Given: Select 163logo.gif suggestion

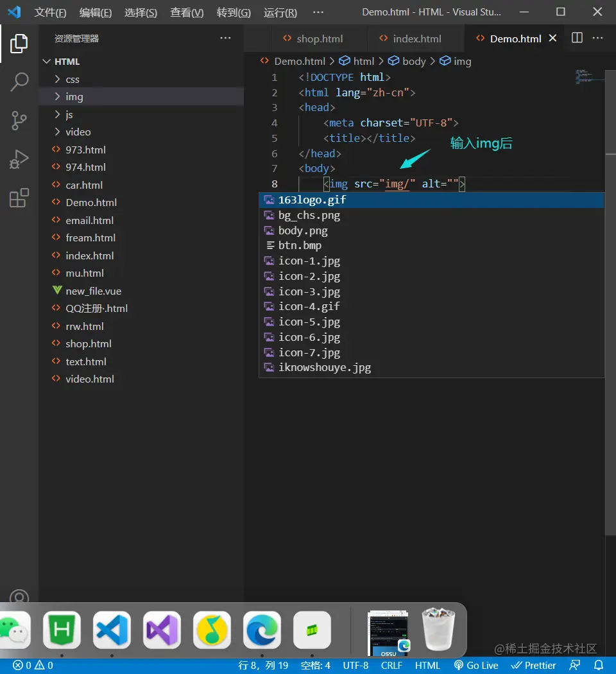Looking at the screenshot, I should tap(432, 200).
